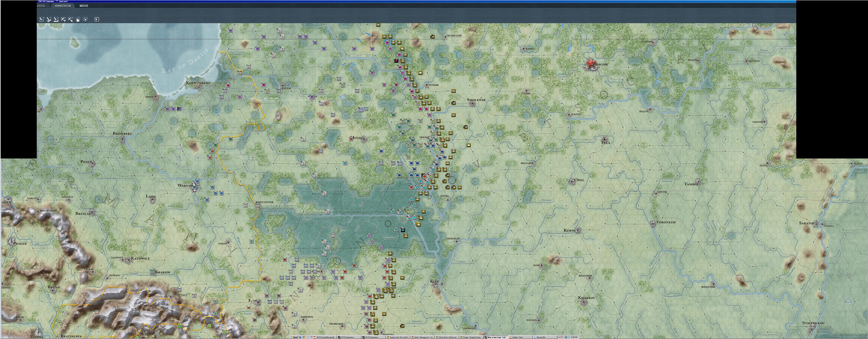The image size is (868, 339).
Task: Switch to Gmail - Newegg.com taskbar window
Action: pos(423,337)
